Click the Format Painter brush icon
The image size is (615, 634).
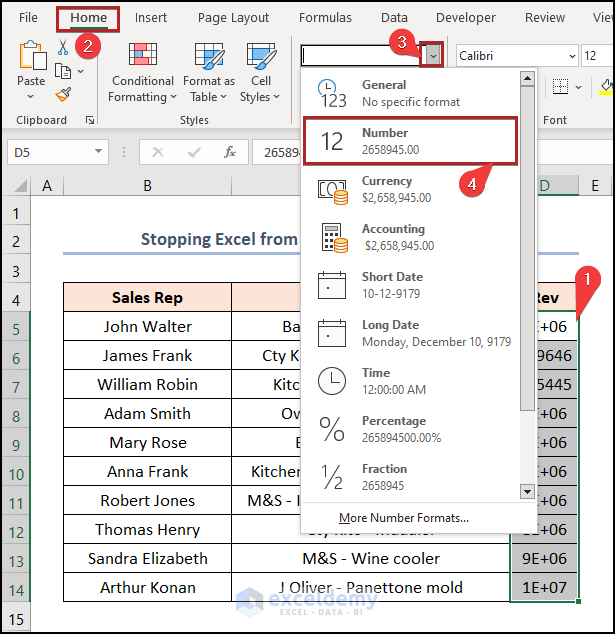(63, 95)
